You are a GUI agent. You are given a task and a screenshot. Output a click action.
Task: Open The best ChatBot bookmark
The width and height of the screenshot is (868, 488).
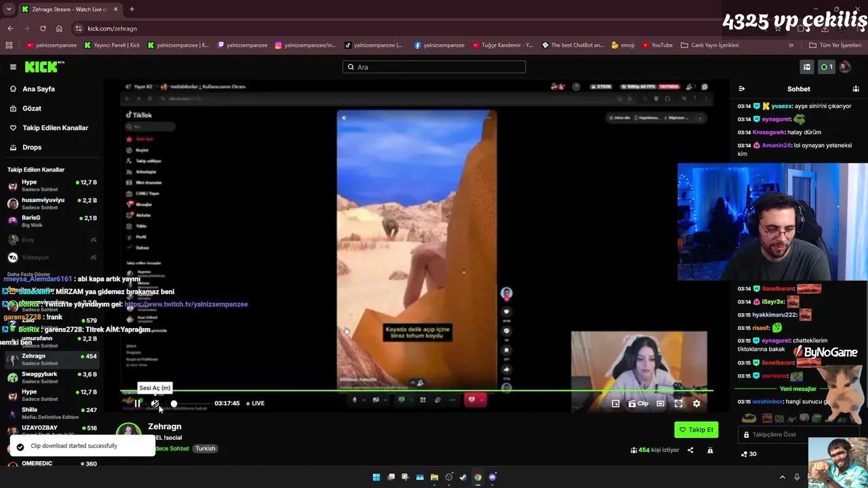coord(573,45)
